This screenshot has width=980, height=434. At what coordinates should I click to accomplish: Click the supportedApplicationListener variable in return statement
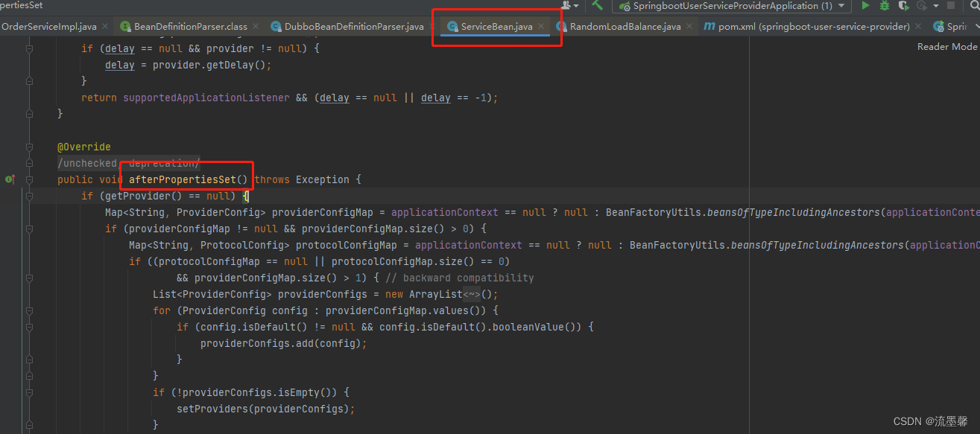coord(206,98)
